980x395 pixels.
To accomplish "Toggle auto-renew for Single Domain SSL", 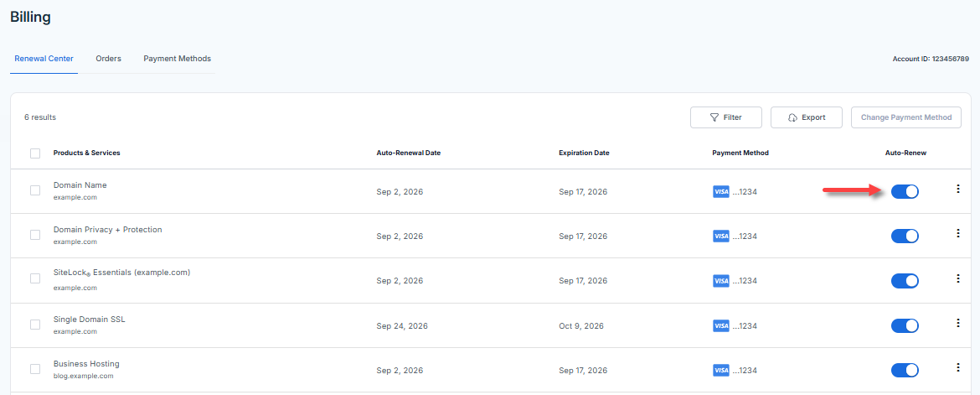I will (905, 326).
